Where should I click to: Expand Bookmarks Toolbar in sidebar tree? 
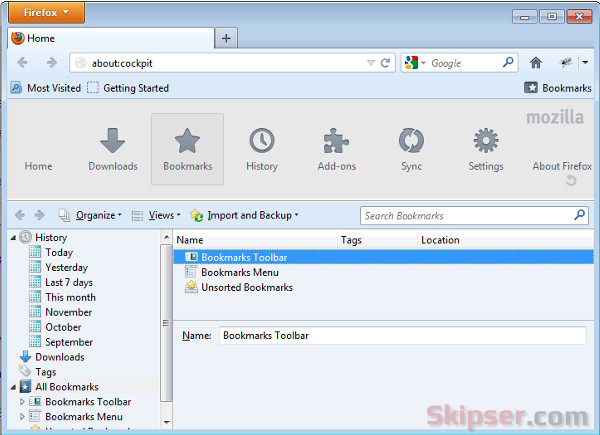22,402
